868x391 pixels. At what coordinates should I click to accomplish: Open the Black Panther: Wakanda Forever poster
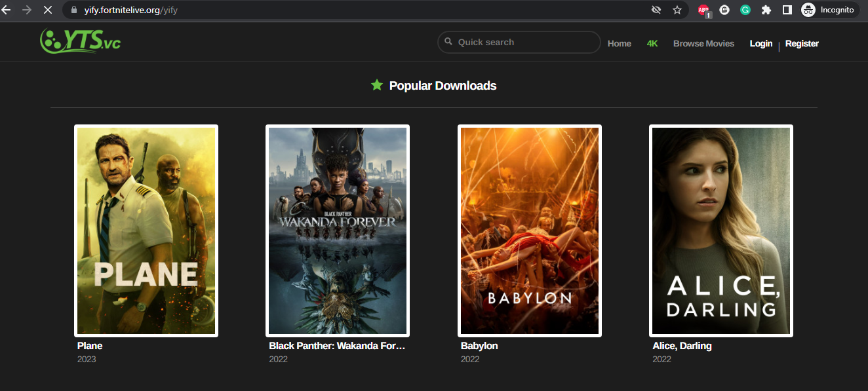tap(337, 231)
